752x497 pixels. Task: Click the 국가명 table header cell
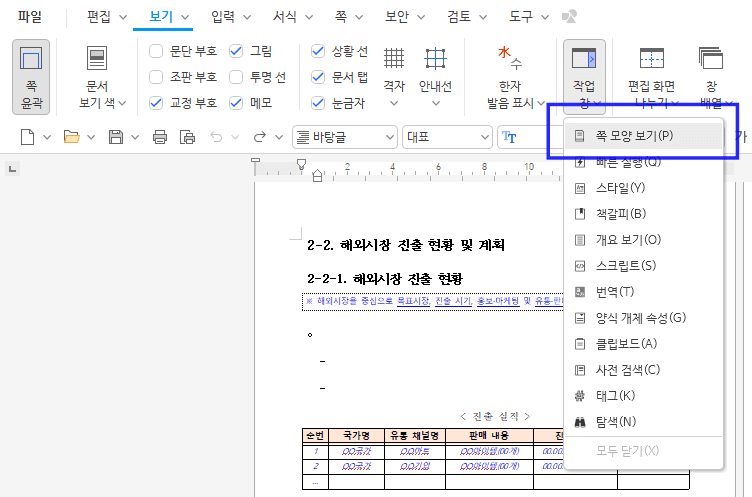pos(356,436)
